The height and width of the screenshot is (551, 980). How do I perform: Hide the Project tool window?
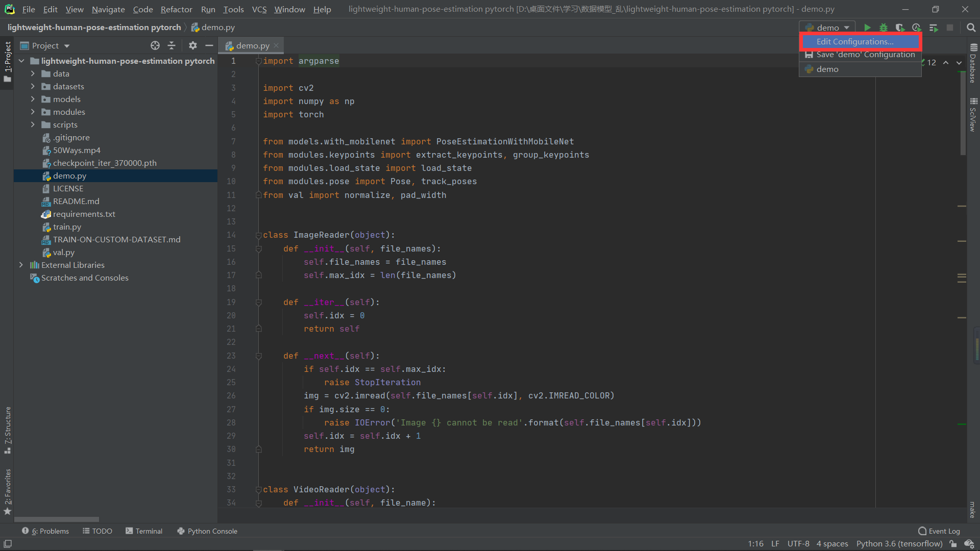click(x=209, y=45)
